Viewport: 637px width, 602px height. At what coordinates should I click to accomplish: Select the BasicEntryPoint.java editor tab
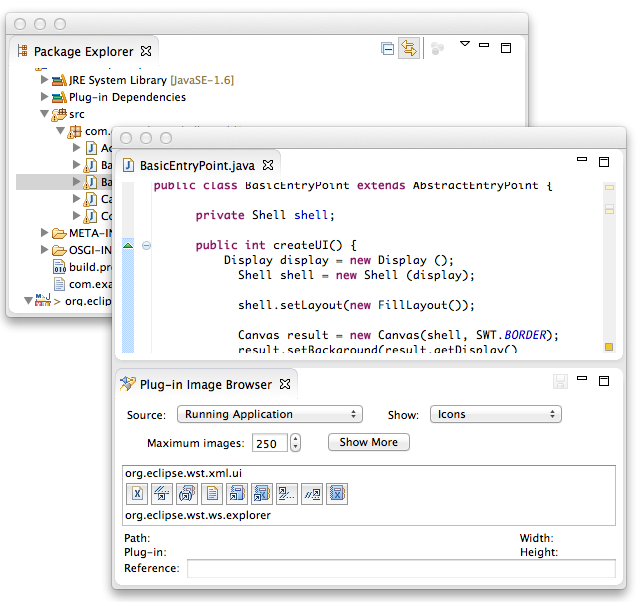[x=197, y=166]
